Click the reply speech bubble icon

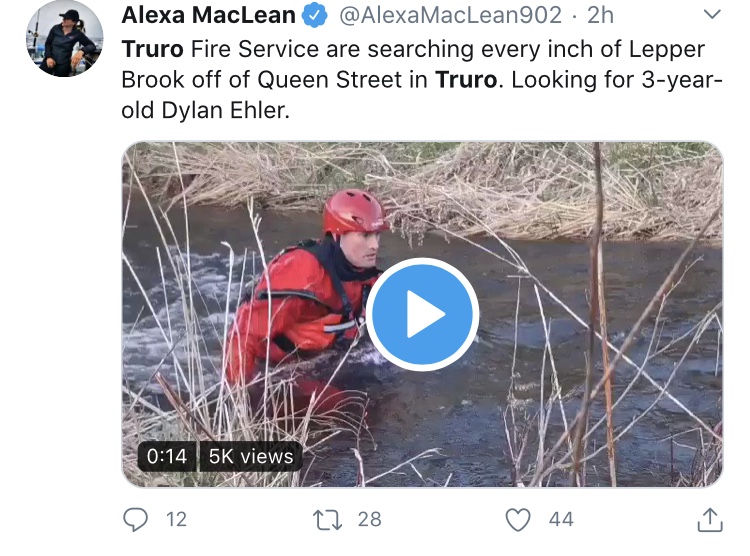135,519
